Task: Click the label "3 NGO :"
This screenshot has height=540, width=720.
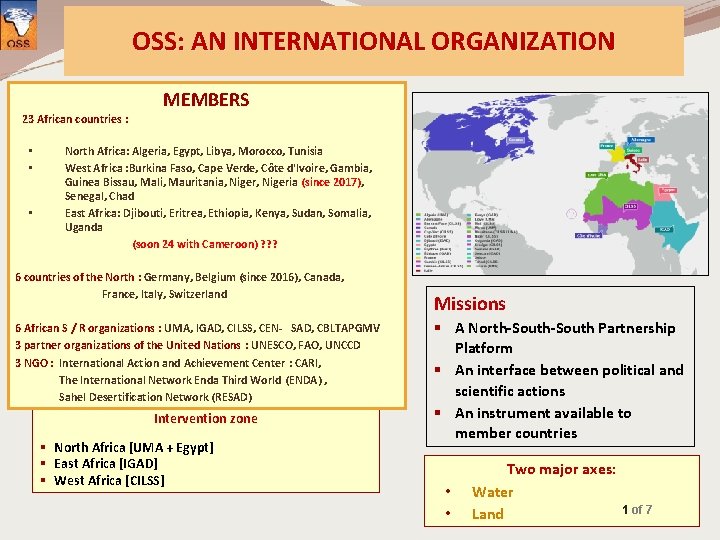Action: click(32, 363)
